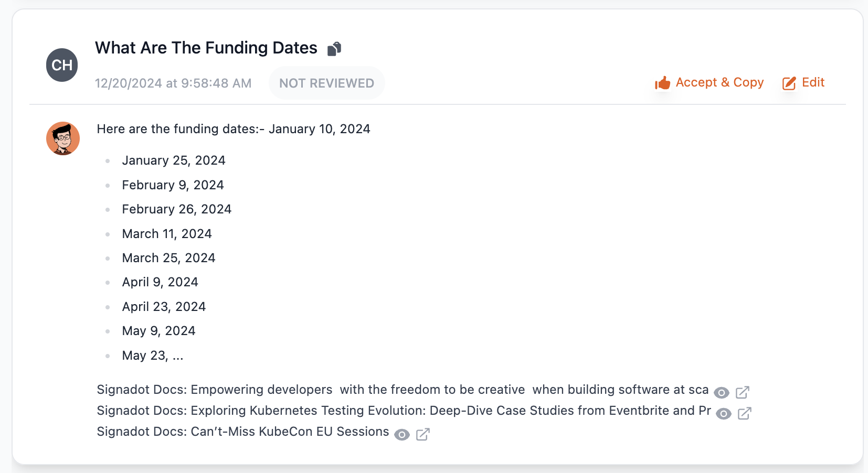Image resolution: width=868 pixels, height=473 pixels.
Task: Preview the Can't-Miss KubeCon EU Sessions source
Action: (x=402, y=434)
